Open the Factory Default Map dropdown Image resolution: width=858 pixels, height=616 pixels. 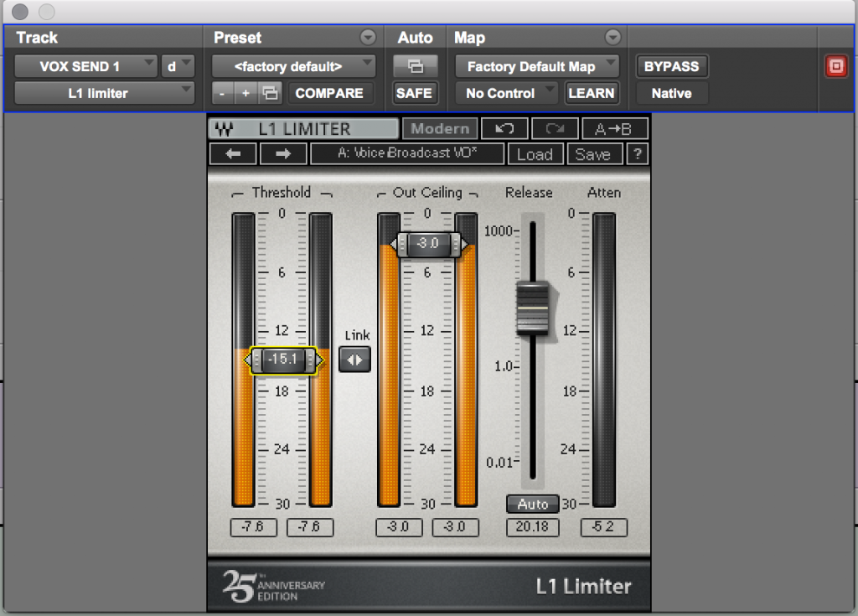pyautogui.click(x=537, y=66)
